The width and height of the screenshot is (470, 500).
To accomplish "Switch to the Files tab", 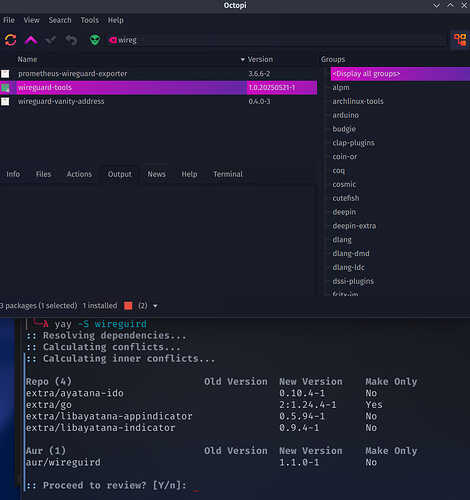I will tap(43, 174).
